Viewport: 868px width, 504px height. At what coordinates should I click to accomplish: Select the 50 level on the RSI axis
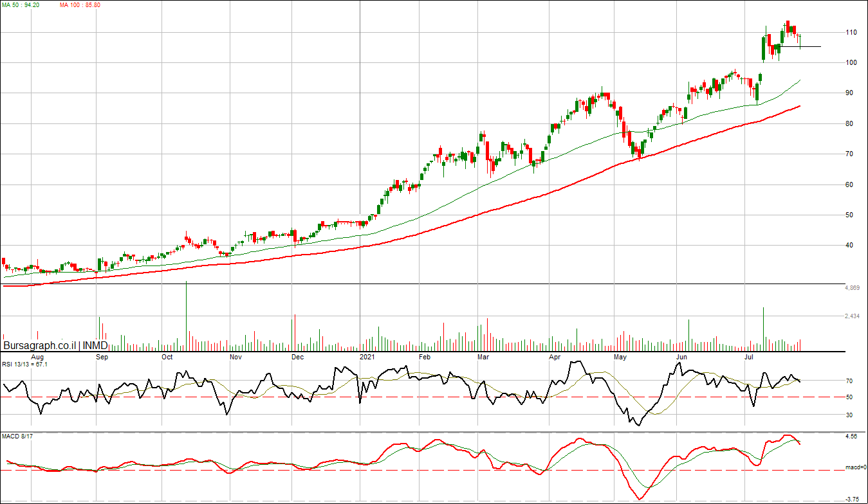click(x=849, y=397)
